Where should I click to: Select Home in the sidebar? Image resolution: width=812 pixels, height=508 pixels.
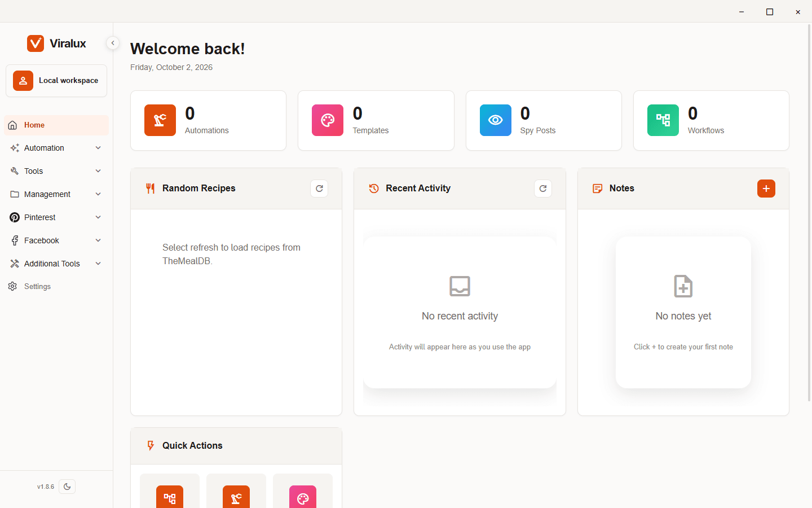click(x=56, y=125)
